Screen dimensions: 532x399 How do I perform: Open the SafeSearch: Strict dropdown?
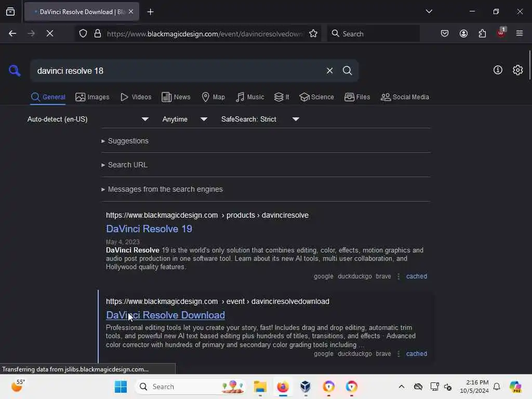pos(260,119)
